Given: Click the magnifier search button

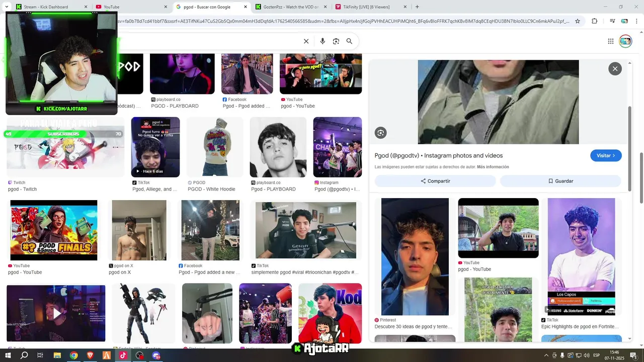Looking at the screenshot, I should [349, 41].
